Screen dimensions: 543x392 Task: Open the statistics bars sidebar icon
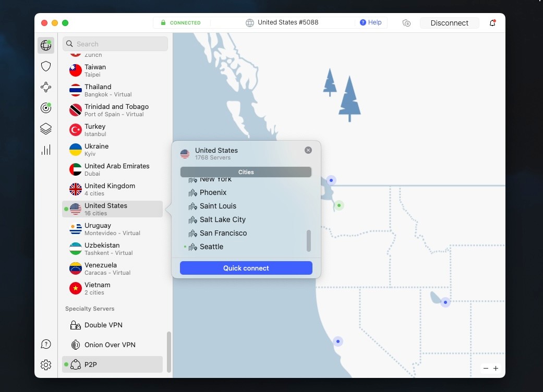(46, 150)
